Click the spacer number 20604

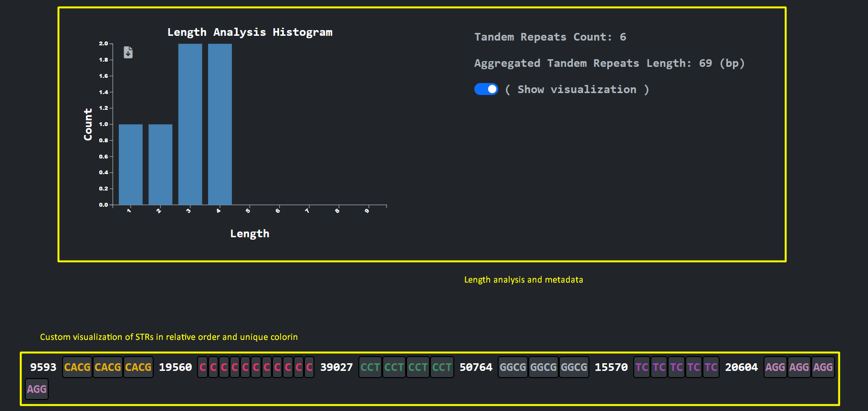[741, 367]
